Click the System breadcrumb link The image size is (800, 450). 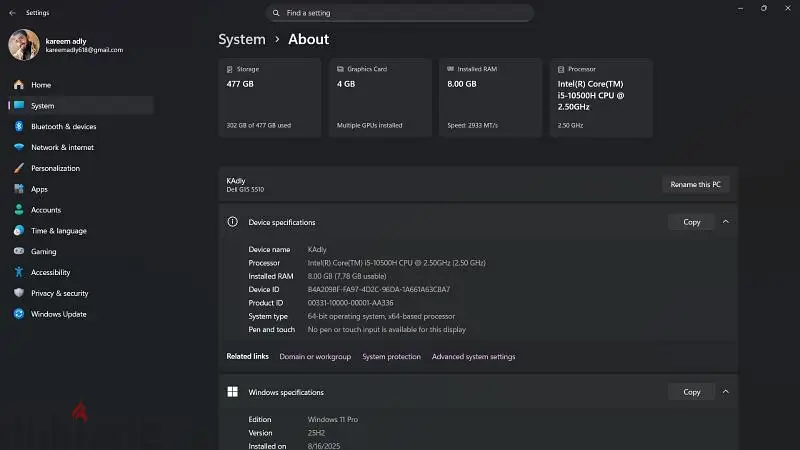[242, 39]
